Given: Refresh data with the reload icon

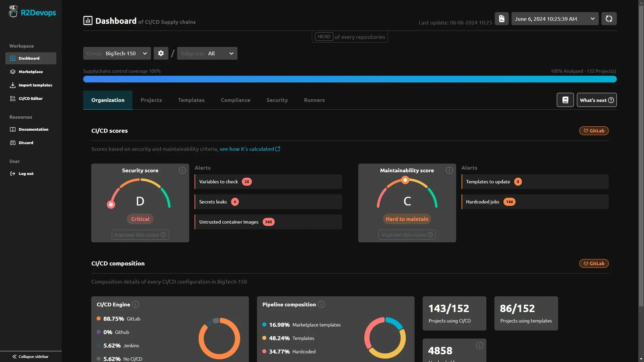Looking at the screenshot, I should [x=609, y=18].
